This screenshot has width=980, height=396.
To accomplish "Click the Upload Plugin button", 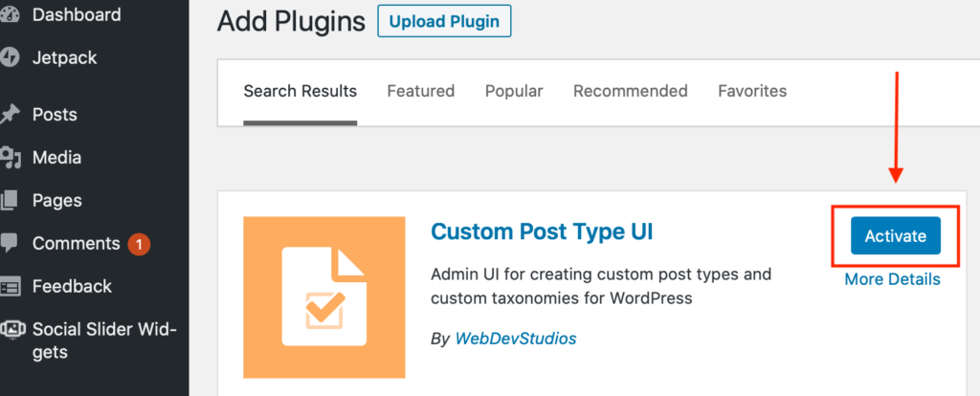I will [444, 21].
